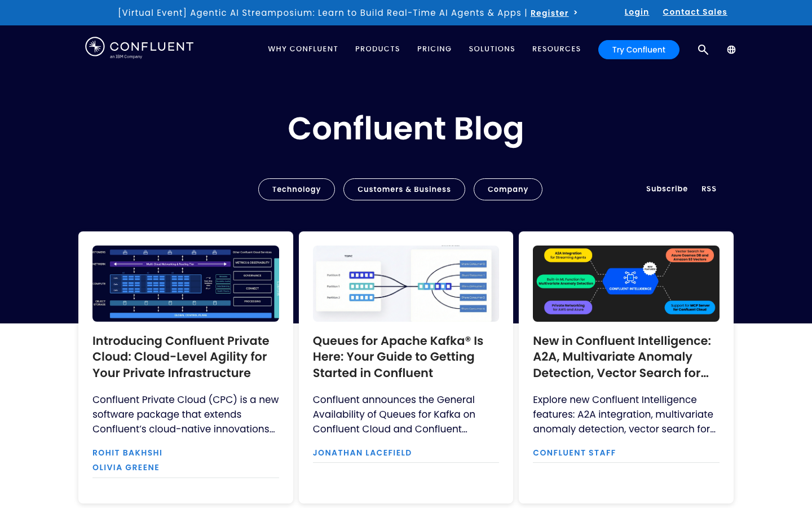View author Rohit Bakhshi
This screenshot has width=812, height=508.
(127, 453)
